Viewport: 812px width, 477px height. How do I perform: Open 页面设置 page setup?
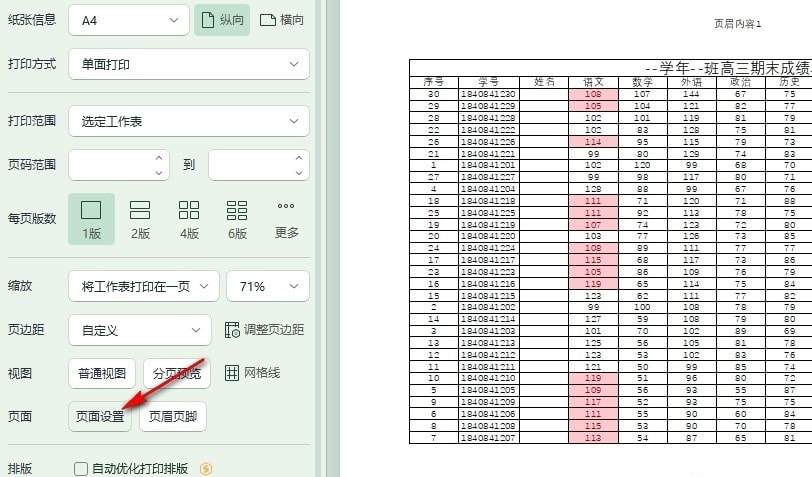pyautogui.click(x=99, y=416)
